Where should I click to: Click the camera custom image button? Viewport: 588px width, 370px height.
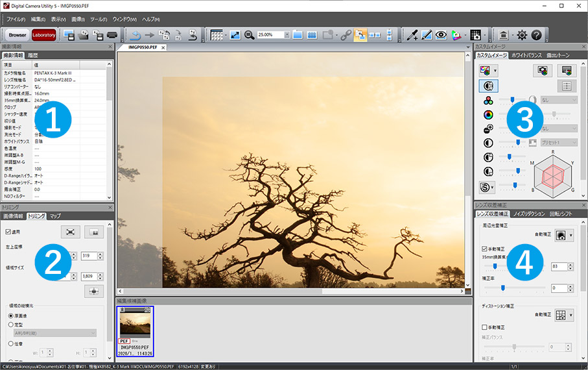coord(543,71)
